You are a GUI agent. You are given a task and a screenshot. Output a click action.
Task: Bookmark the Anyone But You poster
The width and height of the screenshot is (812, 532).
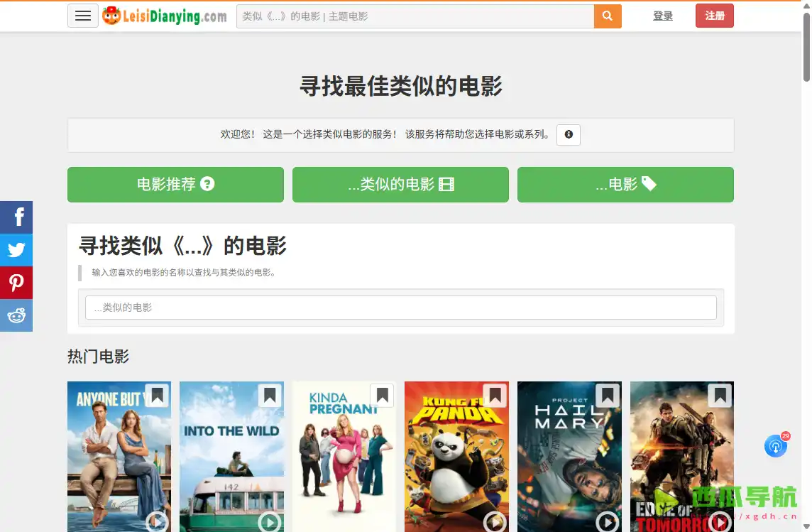157,396
